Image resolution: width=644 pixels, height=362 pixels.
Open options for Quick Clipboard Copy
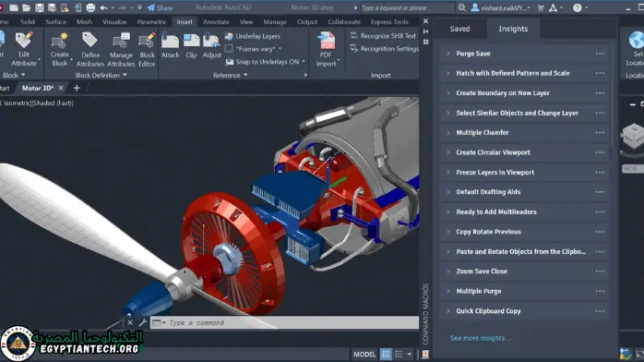click(600, 311)
